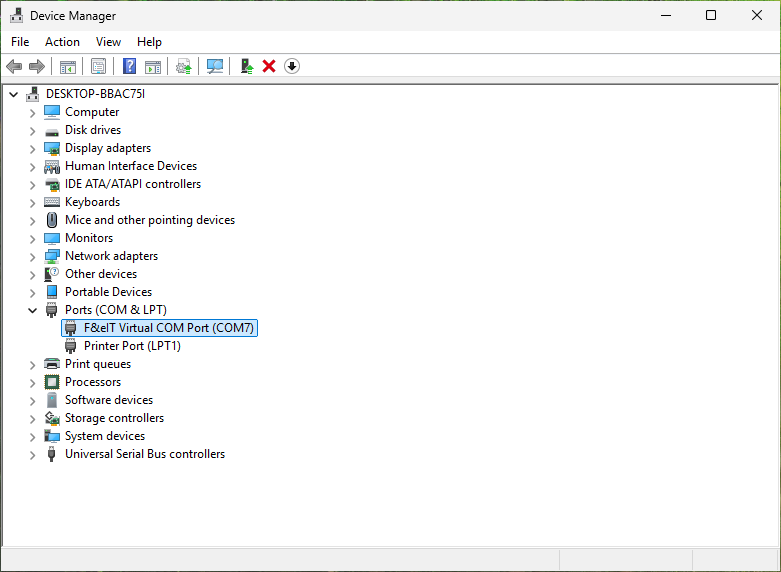
Task: Select the IDE ATA/ATAPI controllers label
Action: tap(133, 184)
